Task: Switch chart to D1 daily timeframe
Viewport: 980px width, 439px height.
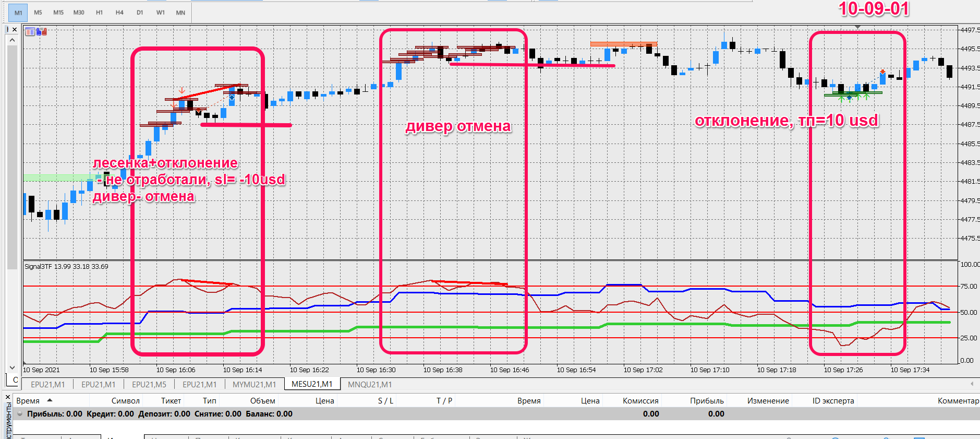Action: point(140,13)
